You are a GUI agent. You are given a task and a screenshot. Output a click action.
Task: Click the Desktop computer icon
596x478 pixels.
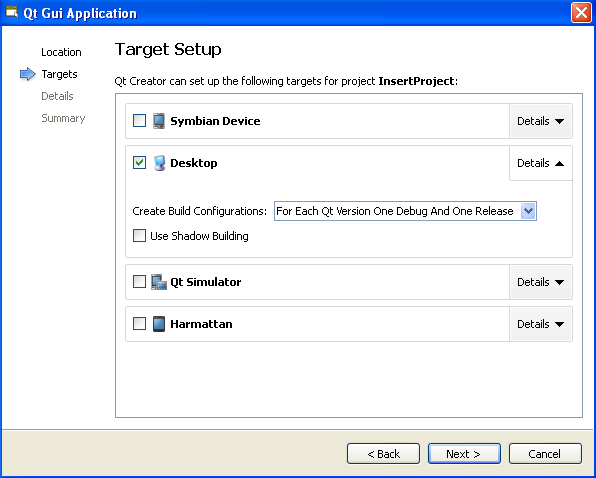[159, 163]
